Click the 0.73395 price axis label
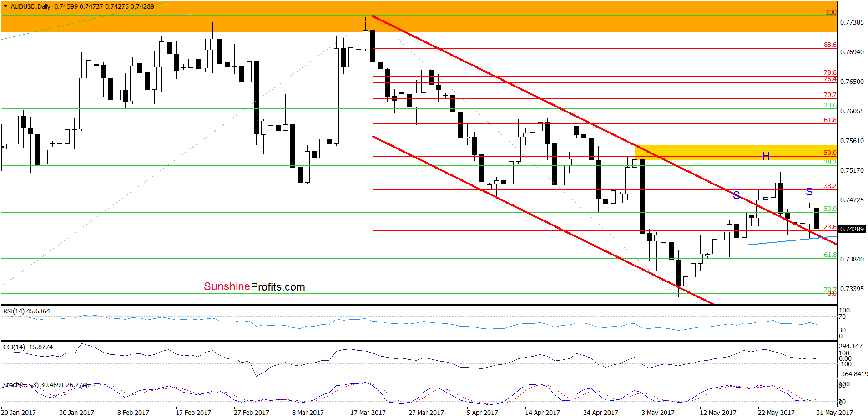Screen dimensions: 868x419 (x=852, y=289)
